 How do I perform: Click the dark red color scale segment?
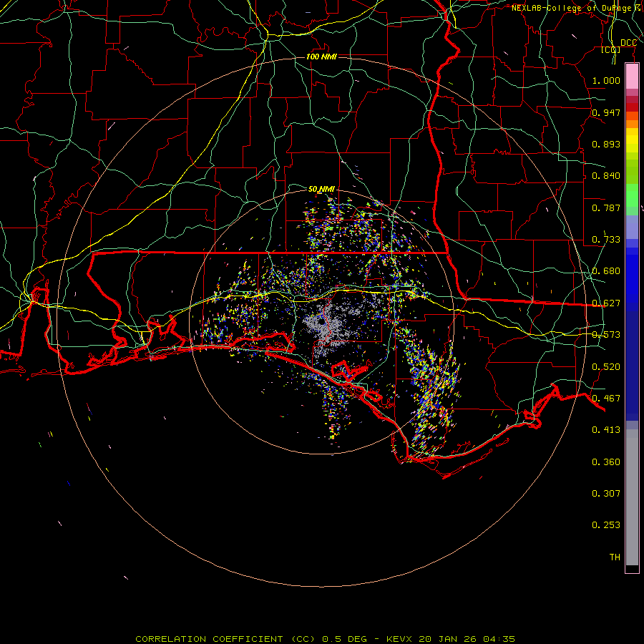tap(632, 107)
